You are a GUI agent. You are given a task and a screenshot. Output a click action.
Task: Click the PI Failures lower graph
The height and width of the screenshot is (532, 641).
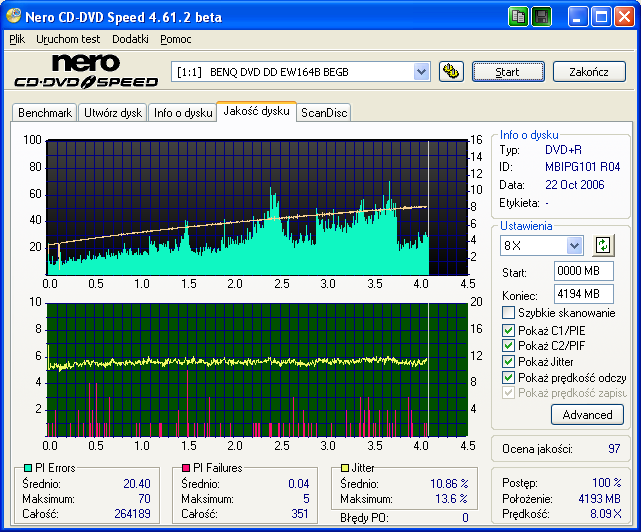(x=258, y=370)
